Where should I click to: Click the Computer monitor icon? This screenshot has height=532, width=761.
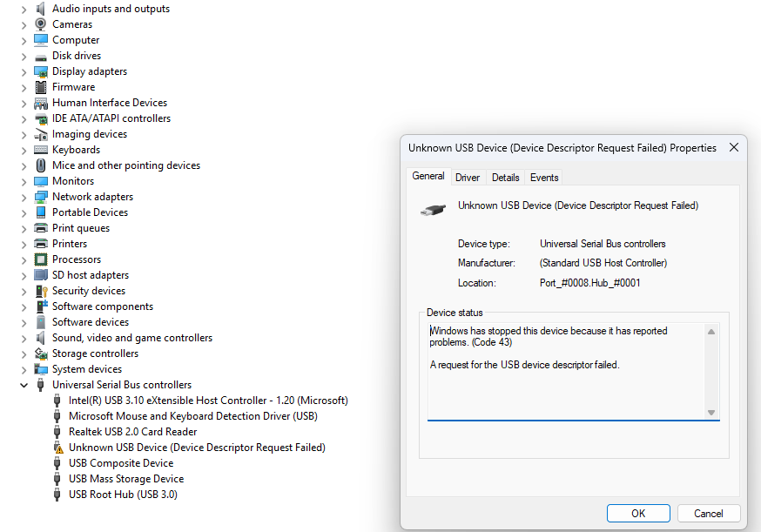click(x=41, y=40)
